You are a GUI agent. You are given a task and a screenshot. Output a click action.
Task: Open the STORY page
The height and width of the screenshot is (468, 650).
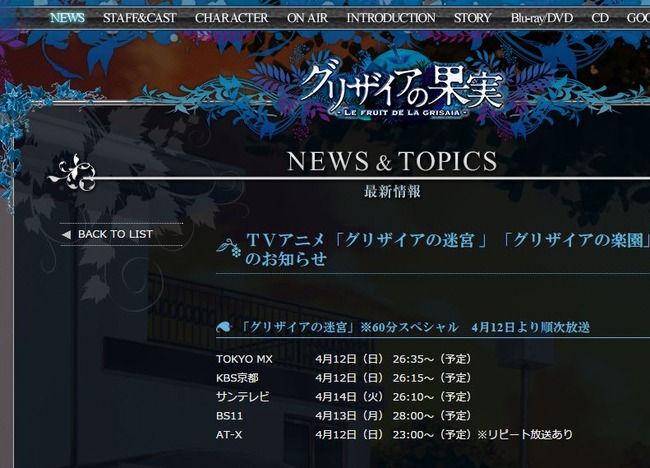(x=473, y=18)
